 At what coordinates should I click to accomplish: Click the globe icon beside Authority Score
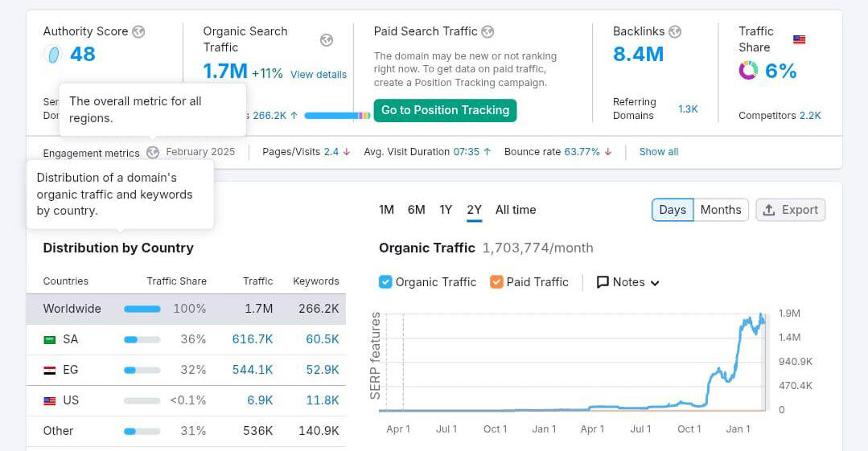(138, 31)
